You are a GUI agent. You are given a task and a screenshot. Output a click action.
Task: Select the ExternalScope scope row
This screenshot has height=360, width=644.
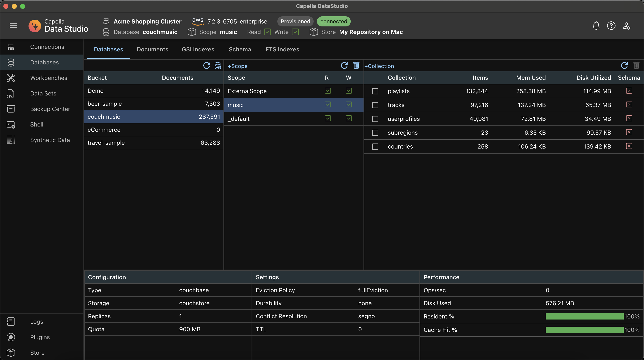(294, 91)
